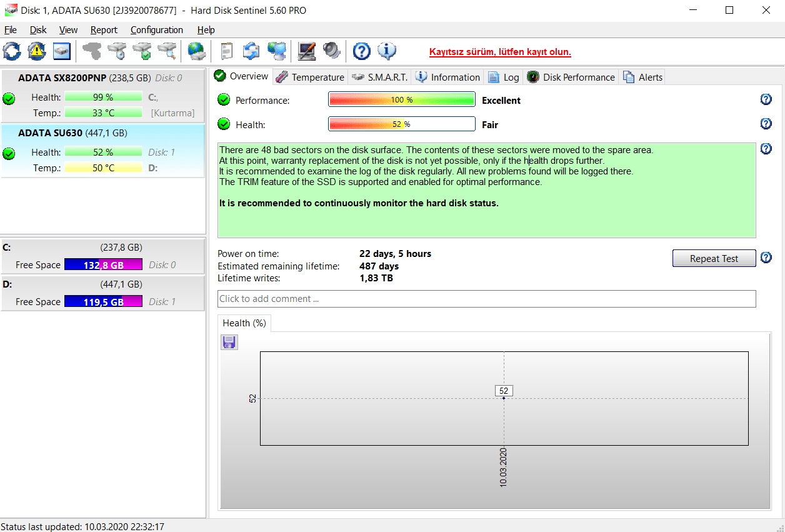Click the report document toolbar icon
The image size is (785, 532).
coord(227,51)
